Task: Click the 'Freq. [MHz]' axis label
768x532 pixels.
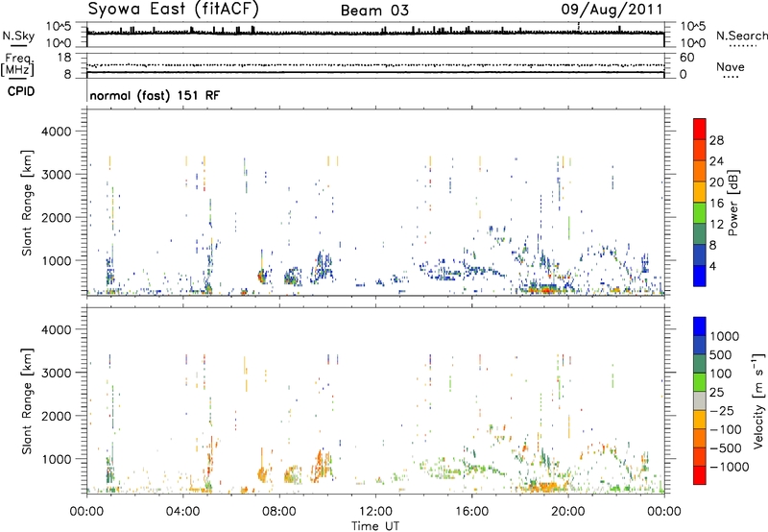Action: point(17,64)
